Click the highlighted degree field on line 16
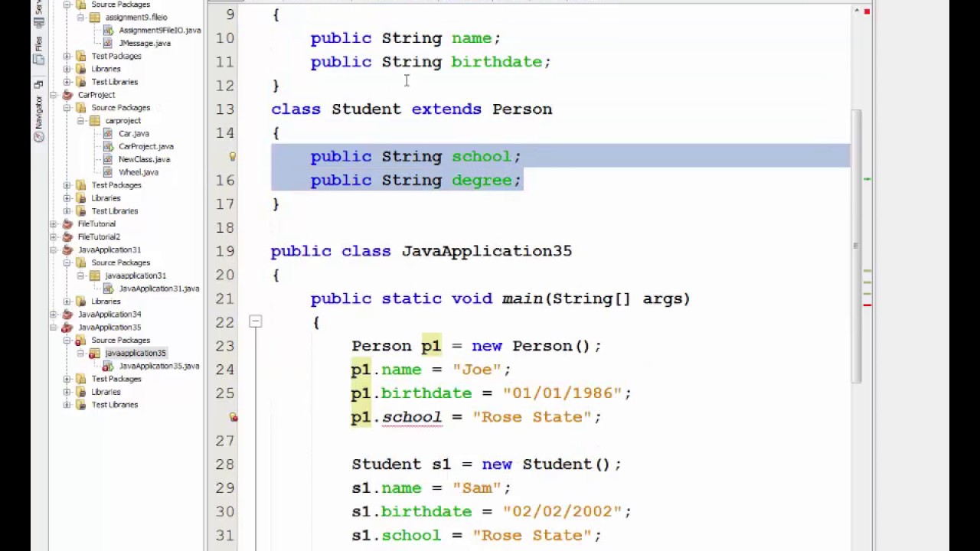The image size is (980, 551). (x=482, y=181)
